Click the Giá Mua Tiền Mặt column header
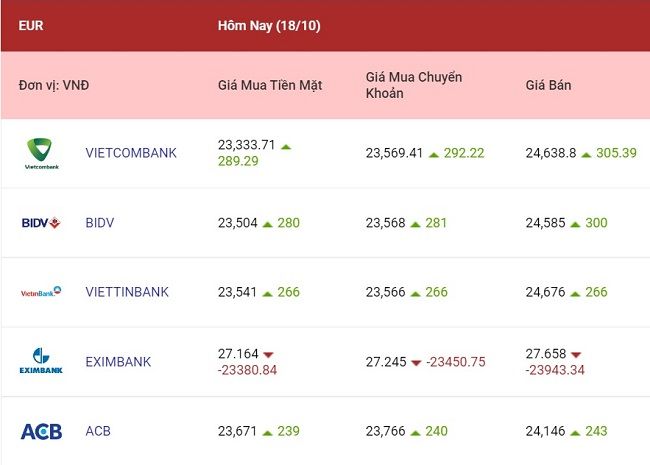The image size is (650, 465). (270, 85)
